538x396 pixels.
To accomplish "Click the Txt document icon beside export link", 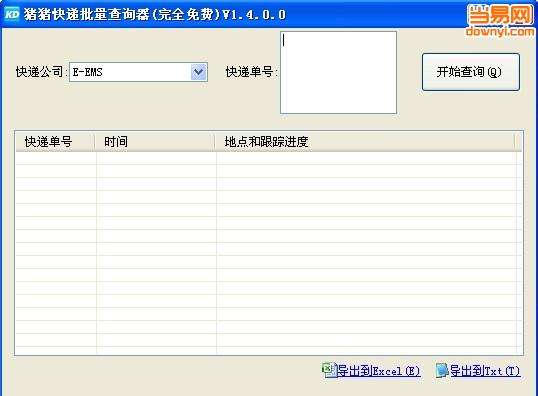I will [442, 370].
